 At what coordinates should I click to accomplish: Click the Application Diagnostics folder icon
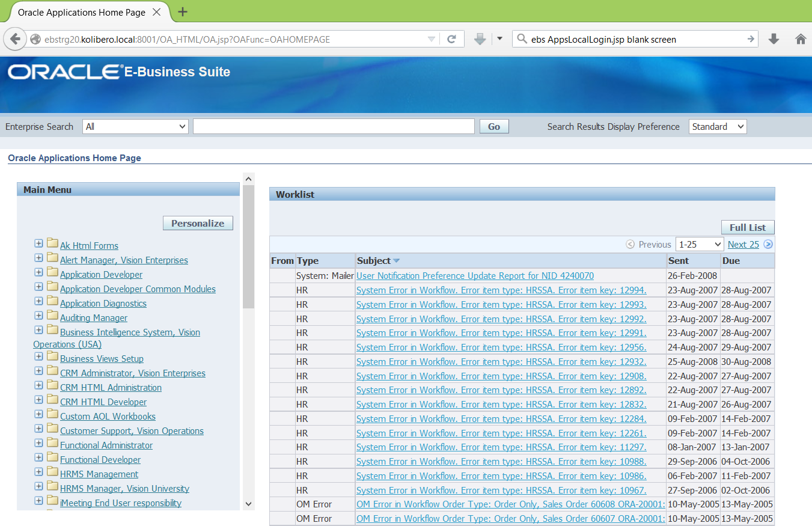tap(52, 301)
